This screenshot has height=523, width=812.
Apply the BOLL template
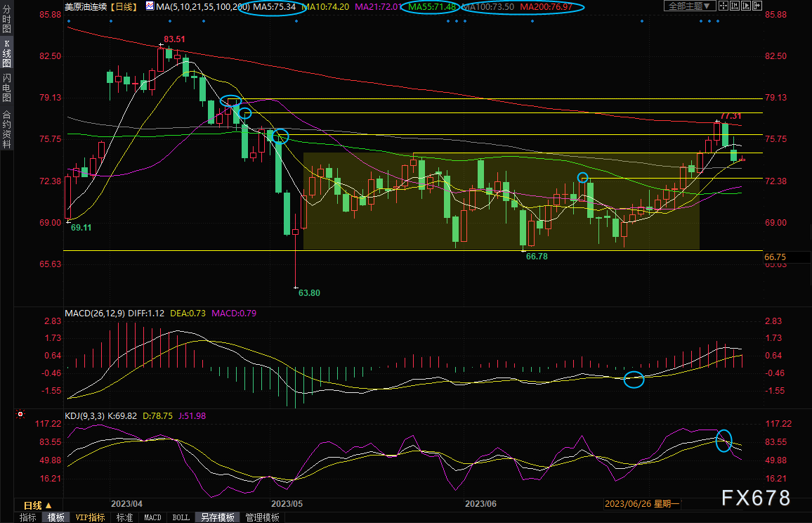pos(181,517)
